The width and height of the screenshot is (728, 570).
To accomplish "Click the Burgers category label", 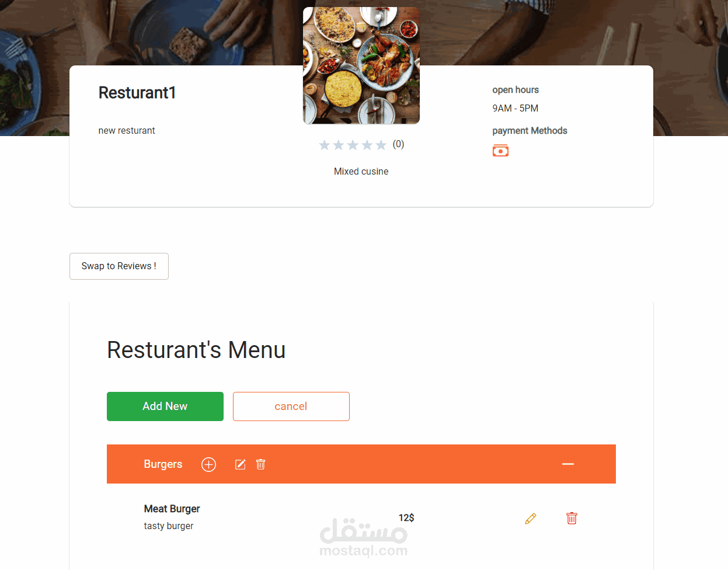I will (x=163, y=464).
